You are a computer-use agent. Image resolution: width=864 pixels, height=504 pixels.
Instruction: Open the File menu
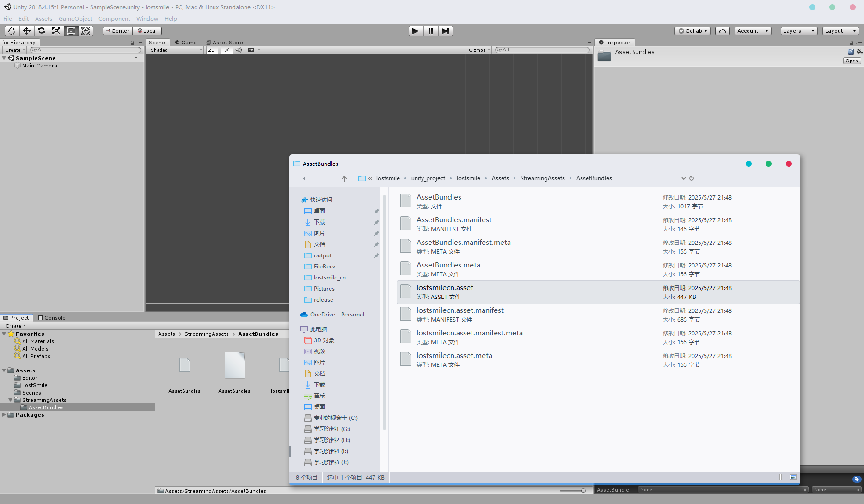pos(8,18)
